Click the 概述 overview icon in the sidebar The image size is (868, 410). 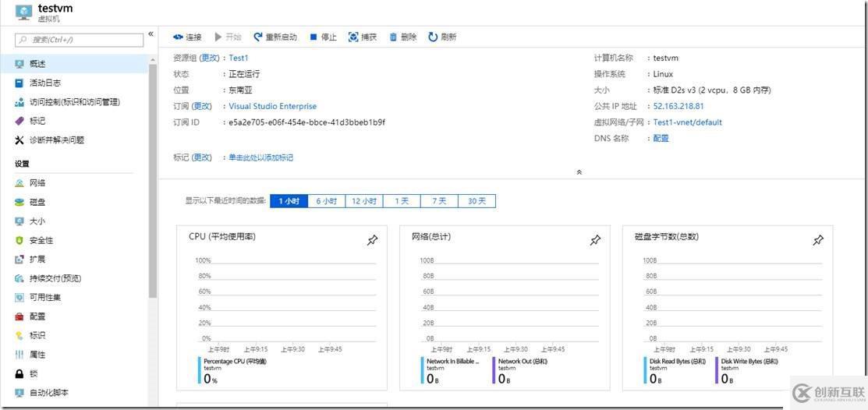click(19, 64)
